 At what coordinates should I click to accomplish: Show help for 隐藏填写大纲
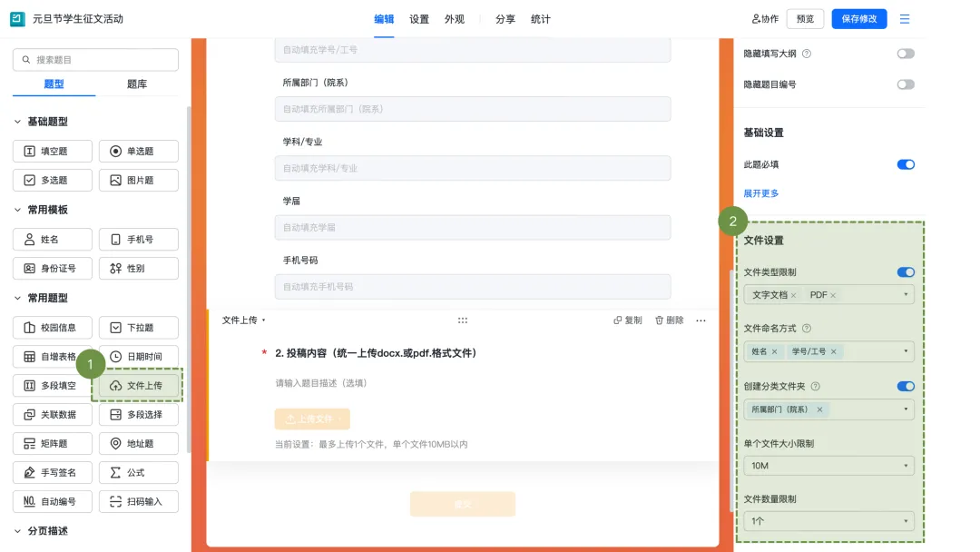[x=807, y=54]
